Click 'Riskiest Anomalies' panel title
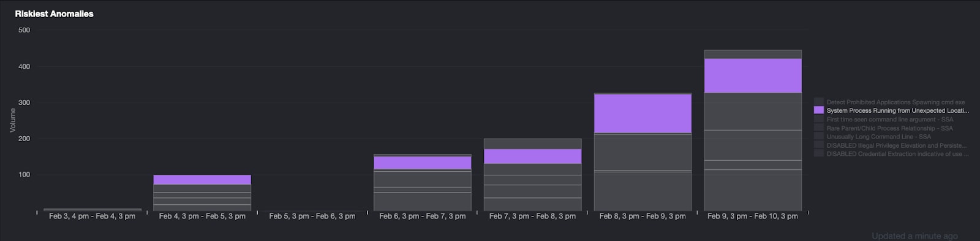The width and height of the screenshot is (980, 241). tap(55, 13)
